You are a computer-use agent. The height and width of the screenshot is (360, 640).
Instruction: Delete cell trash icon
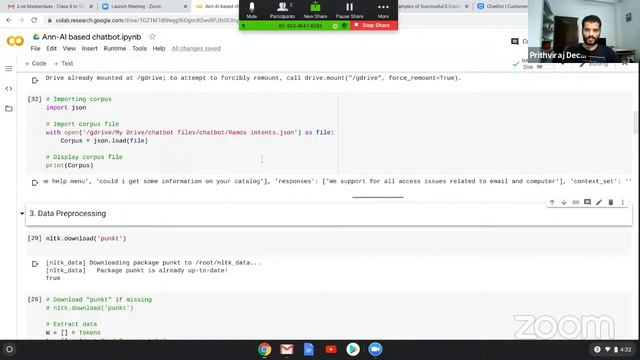611,202
